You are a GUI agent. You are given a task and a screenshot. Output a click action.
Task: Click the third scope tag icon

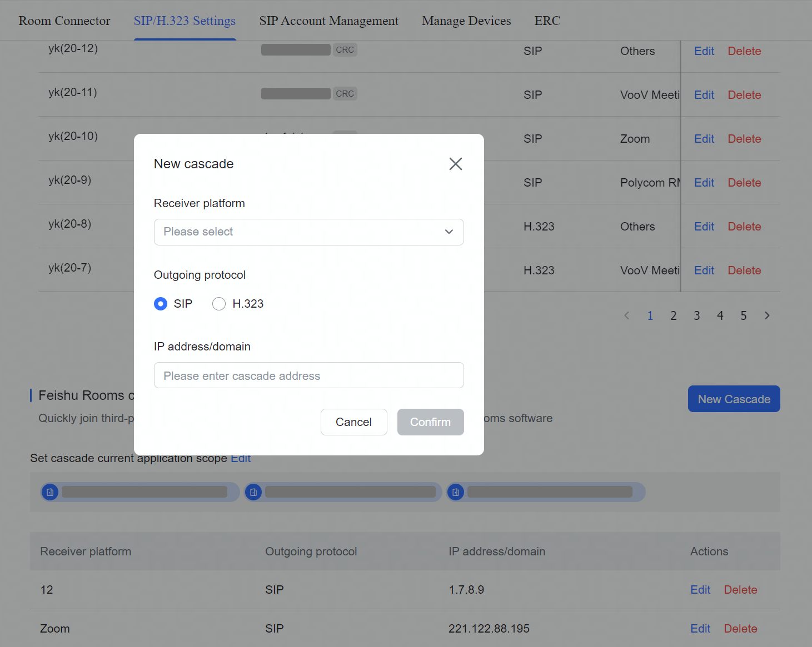(456, 492)
